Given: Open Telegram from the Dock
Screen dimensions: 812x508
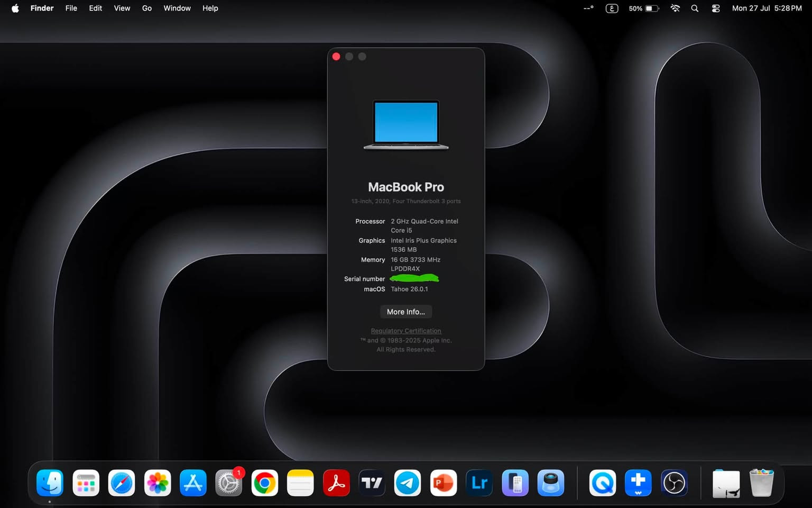Looking at the screenshot, I should click(408, 483).
